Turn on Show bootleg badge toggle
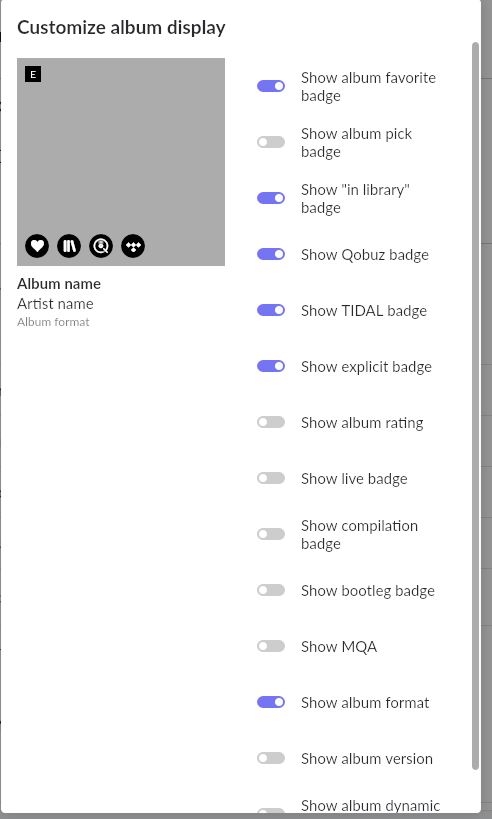The image size is (492, 819). tap(271, 590)
